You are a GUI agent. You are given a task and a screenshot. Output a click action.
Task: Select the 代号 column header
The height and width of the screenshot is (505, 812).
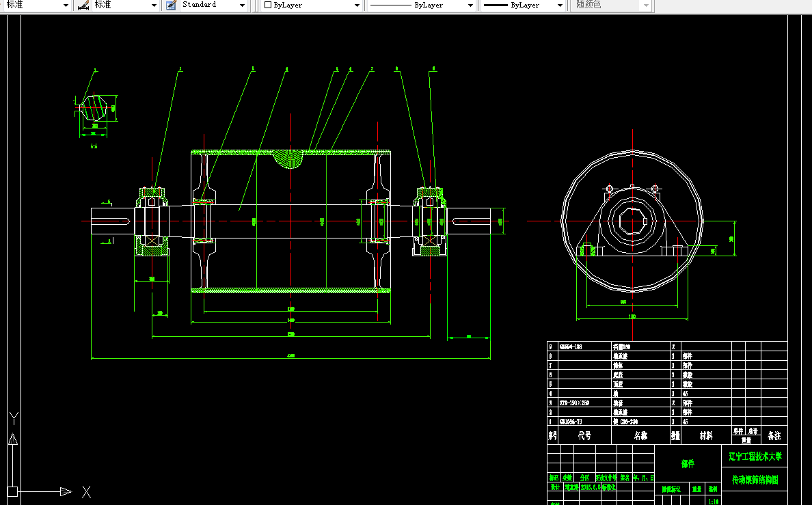584,435
